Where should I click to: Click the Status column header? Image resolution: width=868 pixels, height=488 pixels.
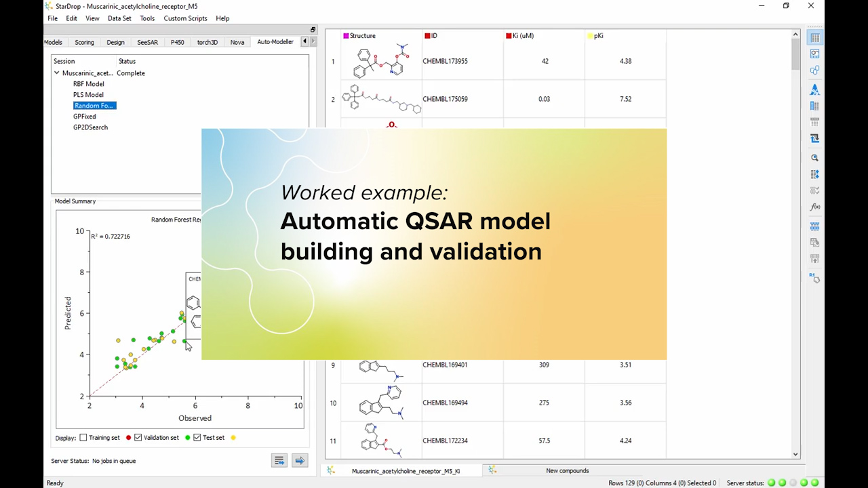click(x=126, y=61)
